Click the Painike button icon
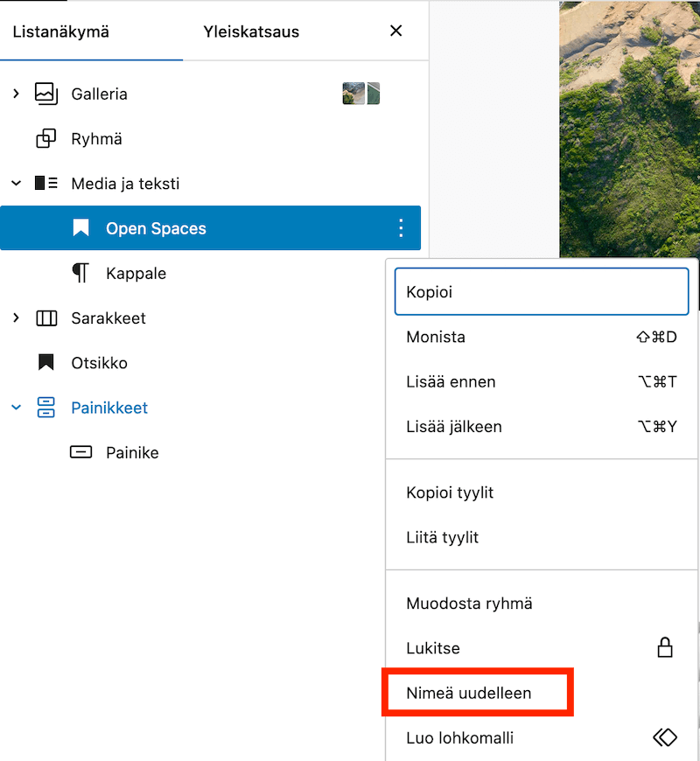Screen dimensions: 700x761 [x=81, y=452]
